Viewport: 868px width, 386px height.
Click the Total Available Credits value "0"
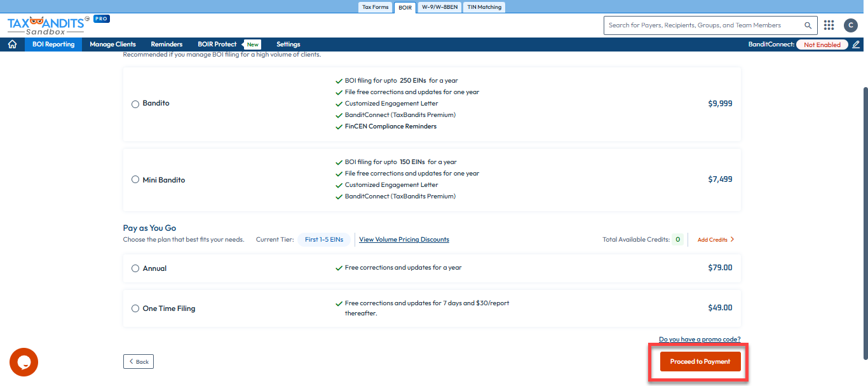678,240
